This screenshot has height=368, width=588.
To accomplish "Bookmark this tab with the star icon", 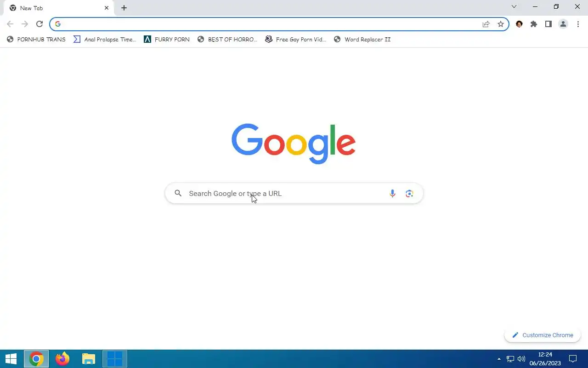I will click(501, 24).
